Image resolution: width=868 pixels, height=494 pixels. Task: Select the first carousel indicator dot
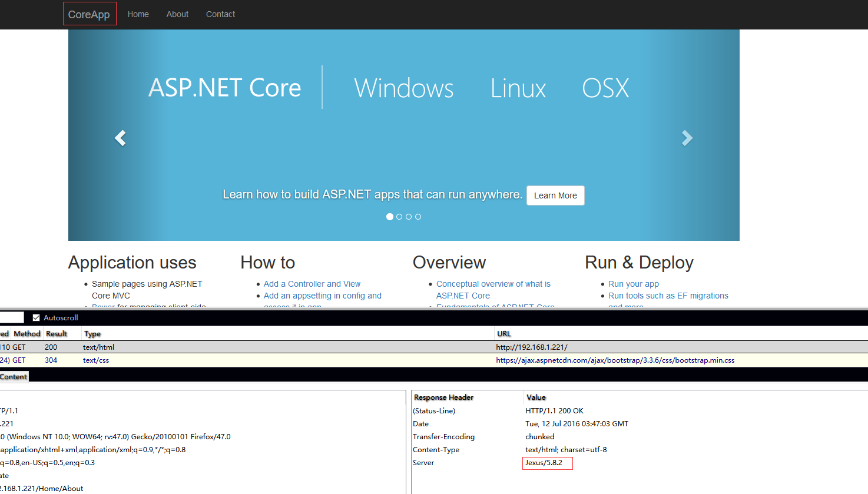point(390,217)
